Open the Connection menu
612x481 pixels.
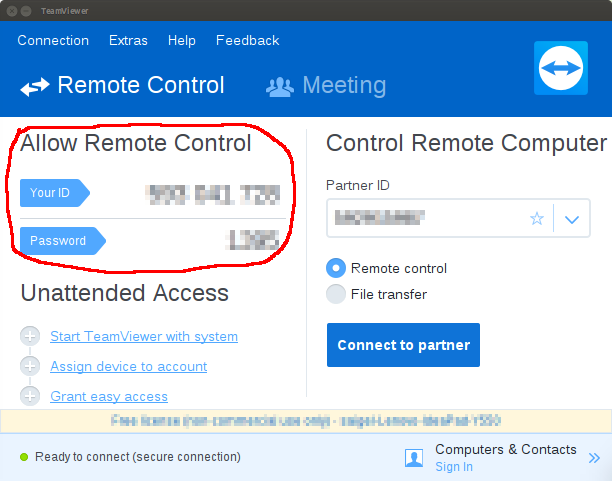[x=53, y=41]
